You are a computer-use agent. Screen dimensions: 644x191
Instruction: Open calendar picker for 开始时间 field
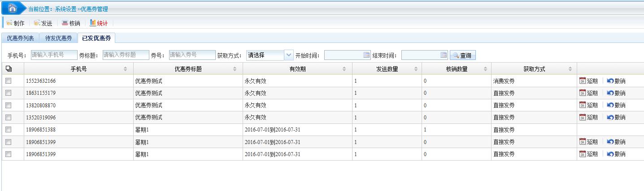coord(366,55)
